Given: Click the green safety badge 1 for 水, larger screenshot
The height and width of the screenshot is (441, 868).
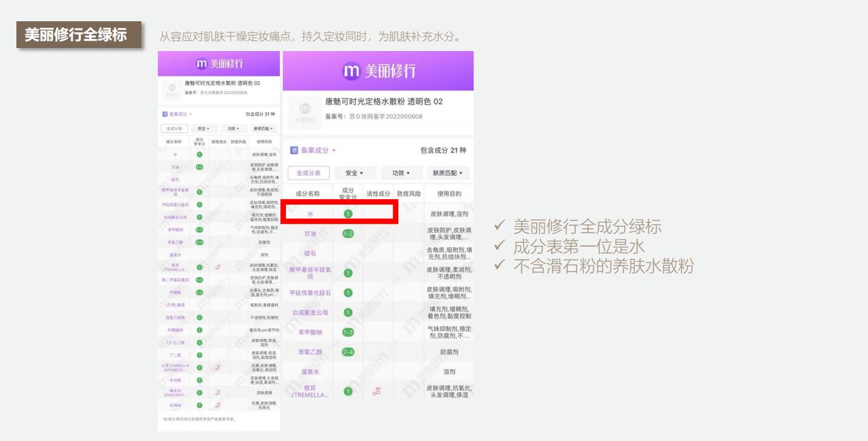Looking at the screenshot, I should point(348,214).
